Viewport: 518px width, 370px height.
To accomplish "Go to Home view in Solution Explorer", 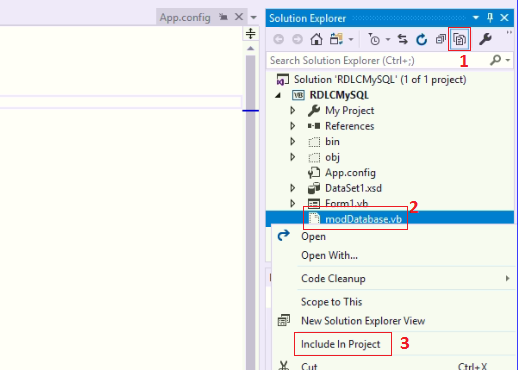I will click(x=316, y=39).
